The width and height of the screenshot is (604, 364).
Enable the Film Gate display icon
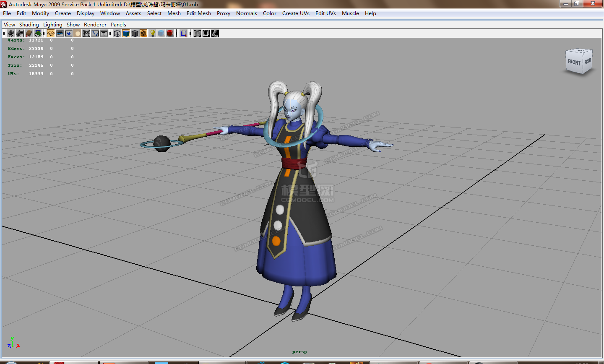tap(60, 34)
